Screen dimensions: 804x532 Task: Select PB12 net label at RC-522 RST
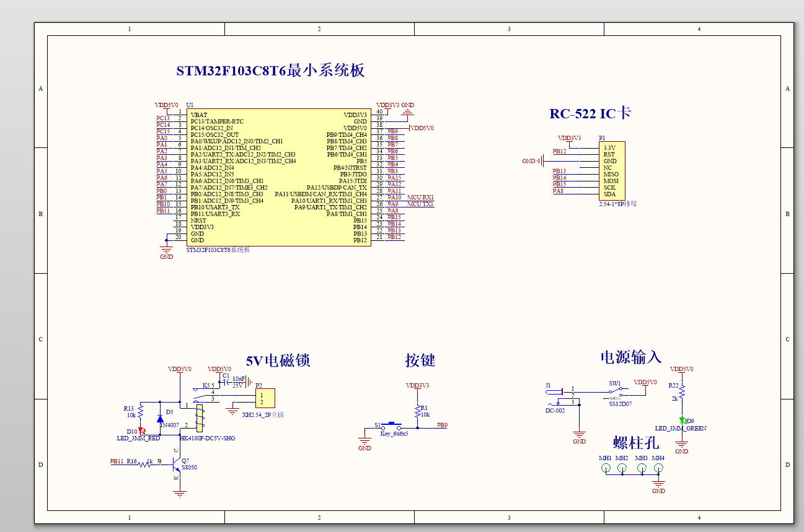click(x=559, y=151)
